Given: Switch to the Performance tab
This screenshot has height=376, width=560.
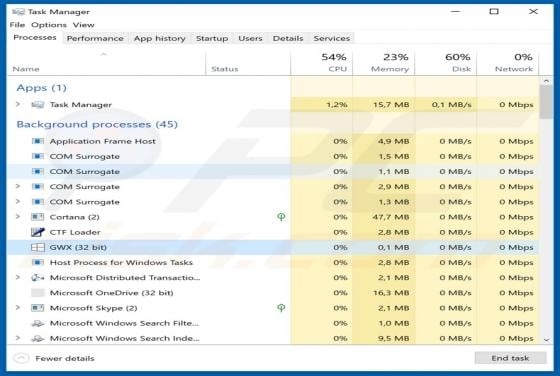Looking at the screenshot, I should click(95, 38).
